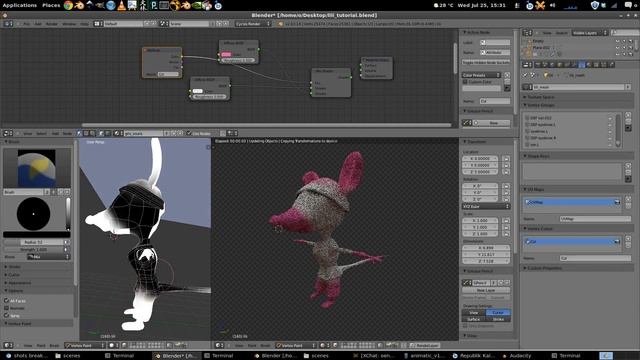Open the Material properties tab icon
The height and width of the screenshot is (360, 640).
click(589, 64)
